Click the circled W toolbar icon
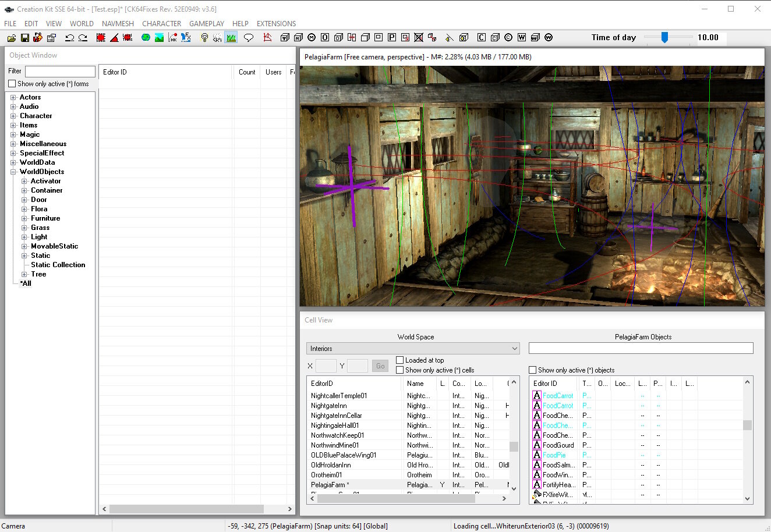 549,38
